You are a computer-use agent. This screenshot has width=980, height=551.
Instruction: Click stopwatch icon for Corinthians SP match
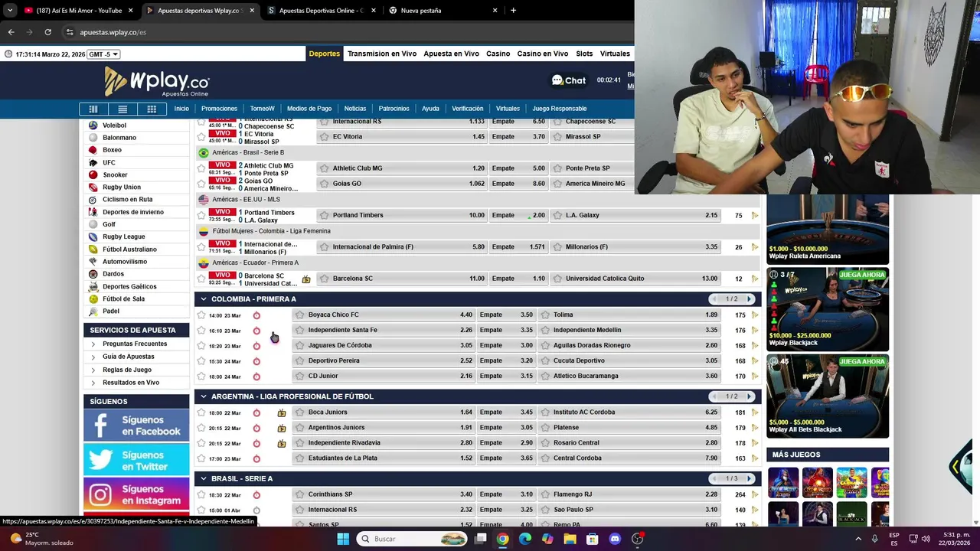coord(256,495)
